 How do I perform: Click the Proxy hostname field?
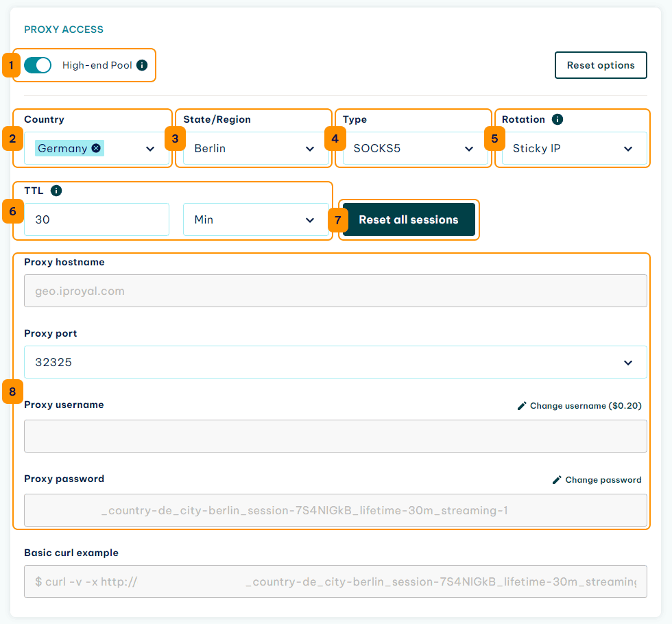[x=335, y=291]
